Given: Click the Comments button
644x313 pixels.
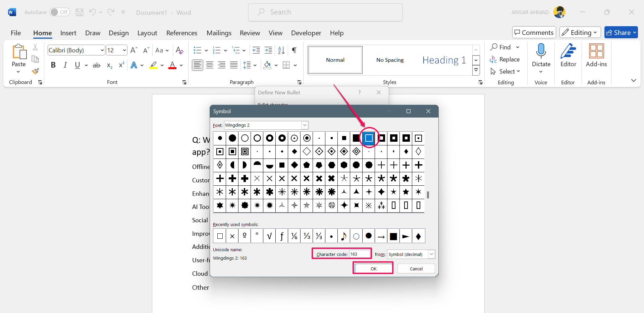Looking at the screenshot, I should click(534, 33).
